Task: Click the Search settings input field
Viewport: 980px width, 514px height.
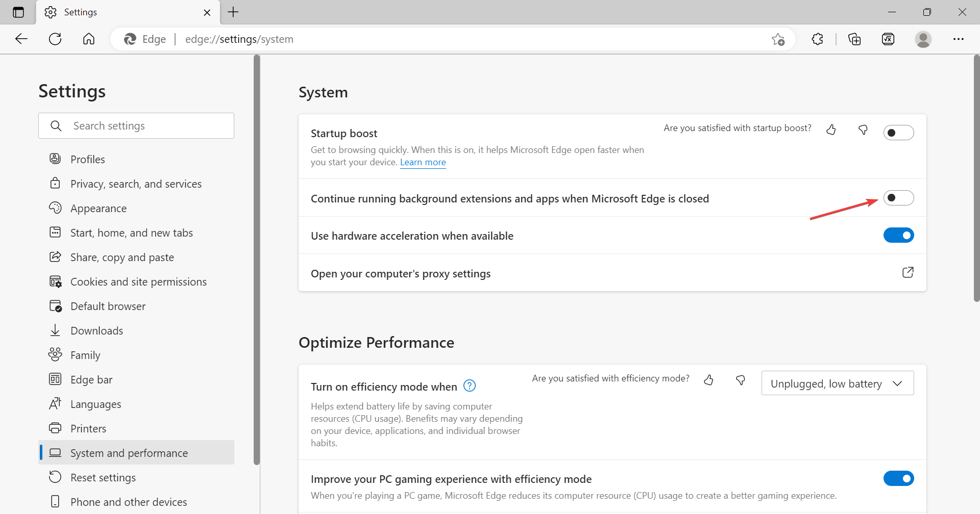Action: pos(136,126)
